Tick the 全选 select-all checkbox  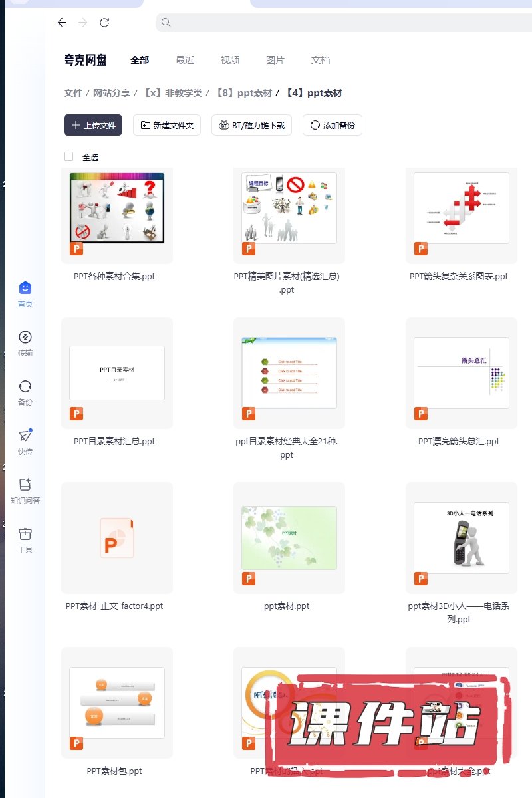68,156
